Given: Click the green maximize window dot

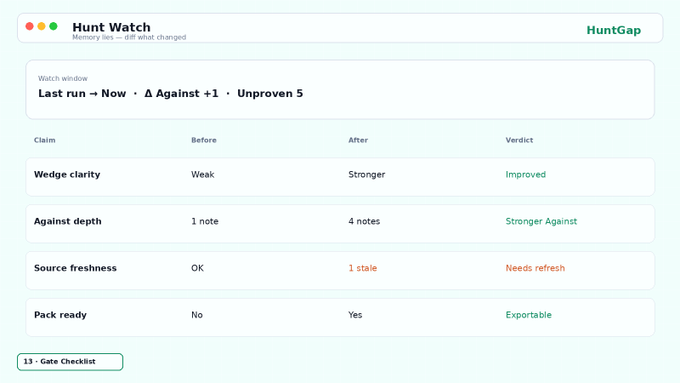Looking at the screenshot, I should (53, 26).
